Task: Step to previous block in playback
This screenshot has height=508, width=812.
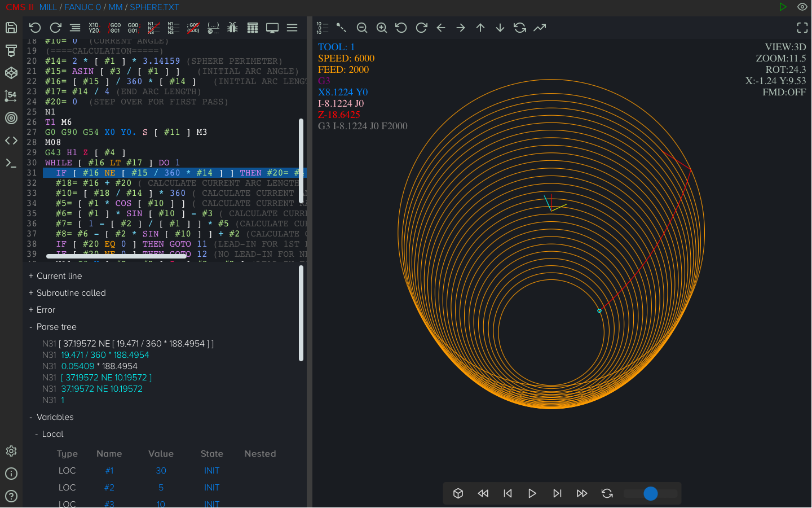Action: point(507,493)
